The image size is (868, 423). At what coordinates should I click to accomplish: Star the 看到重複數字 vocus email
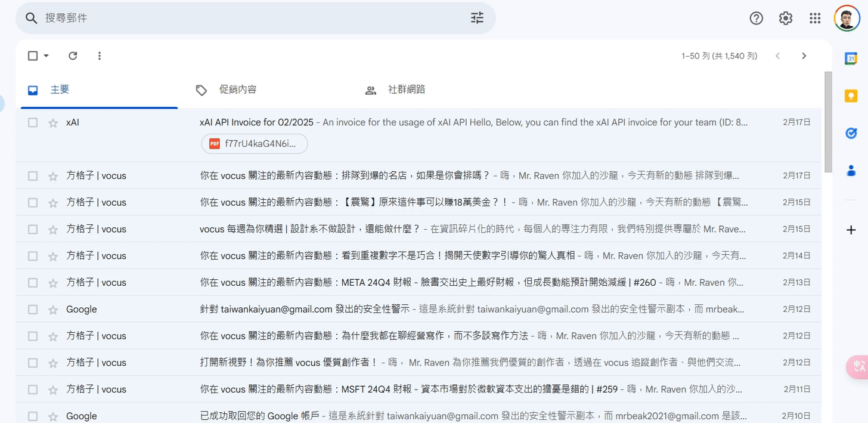click(53, 256)
